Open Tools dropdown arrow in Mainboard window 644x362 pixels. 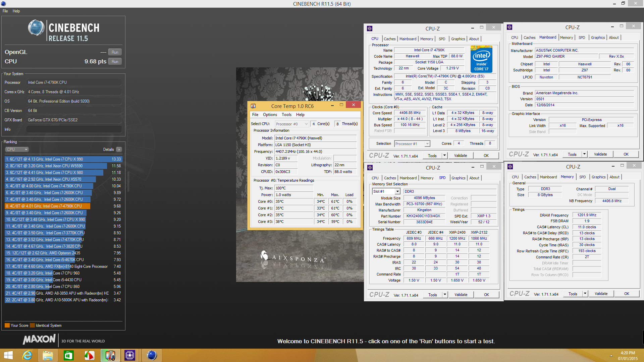584,154
